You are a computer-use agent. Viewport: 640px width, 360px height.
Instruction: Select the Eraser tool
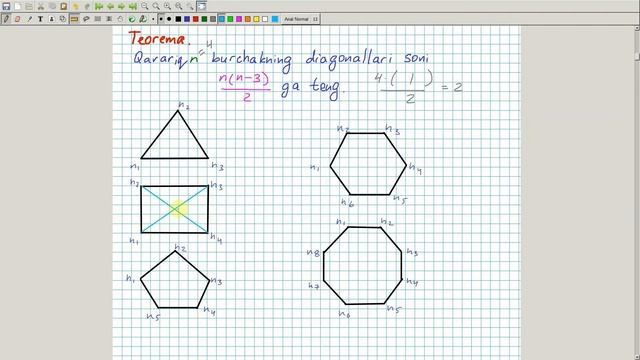tap(18, 19)
